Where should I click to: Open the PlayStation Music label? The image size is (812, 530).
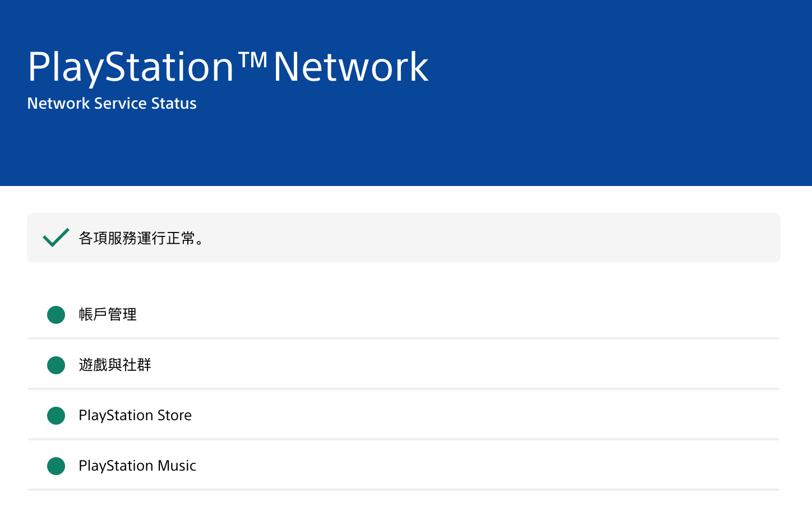(137, 466)
